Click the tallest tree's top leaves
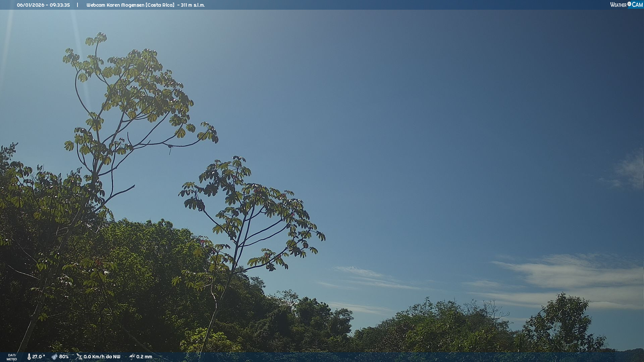Viewport: 644px width, 362px height. click(97, 39)
